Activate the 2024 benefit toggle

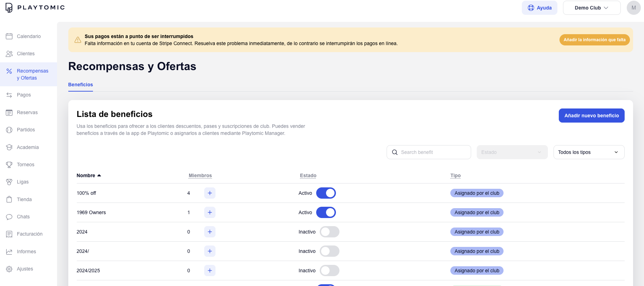point(329,232)
